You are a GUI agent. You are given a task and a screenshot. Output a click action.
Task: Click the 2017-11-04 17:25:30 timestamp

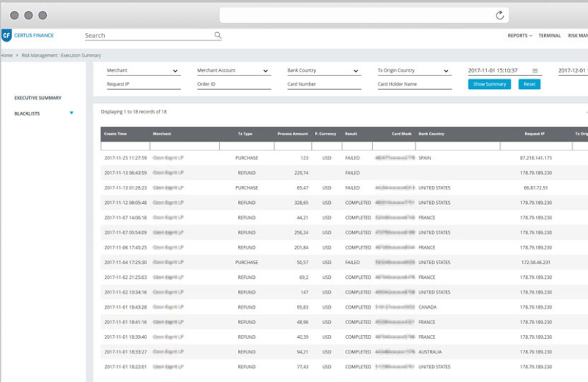coord(125,263)
